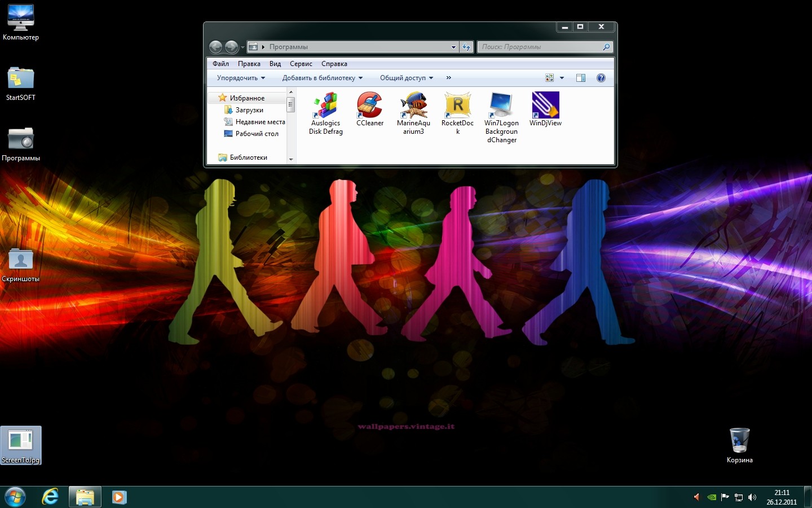
Task: Open Добавить в библиотеку dropdown
Action: point(323,78)
